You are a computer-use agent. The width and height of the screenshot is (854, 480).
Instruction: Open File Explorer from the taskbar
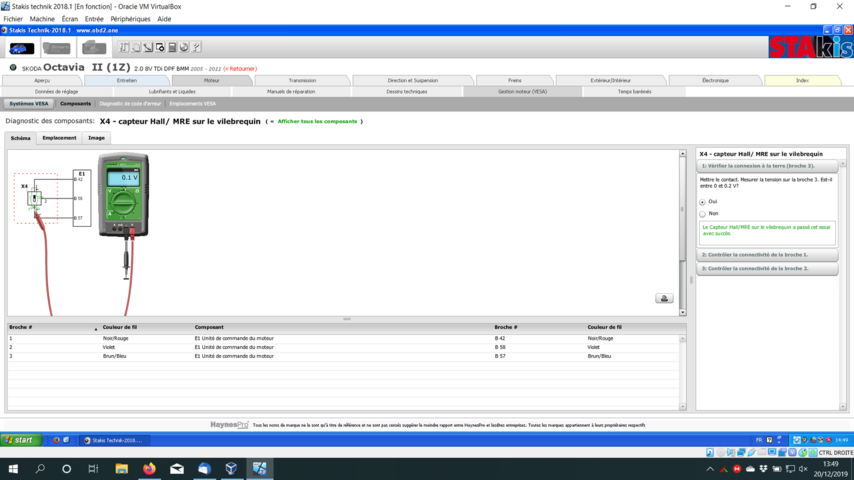coord(121,469)
